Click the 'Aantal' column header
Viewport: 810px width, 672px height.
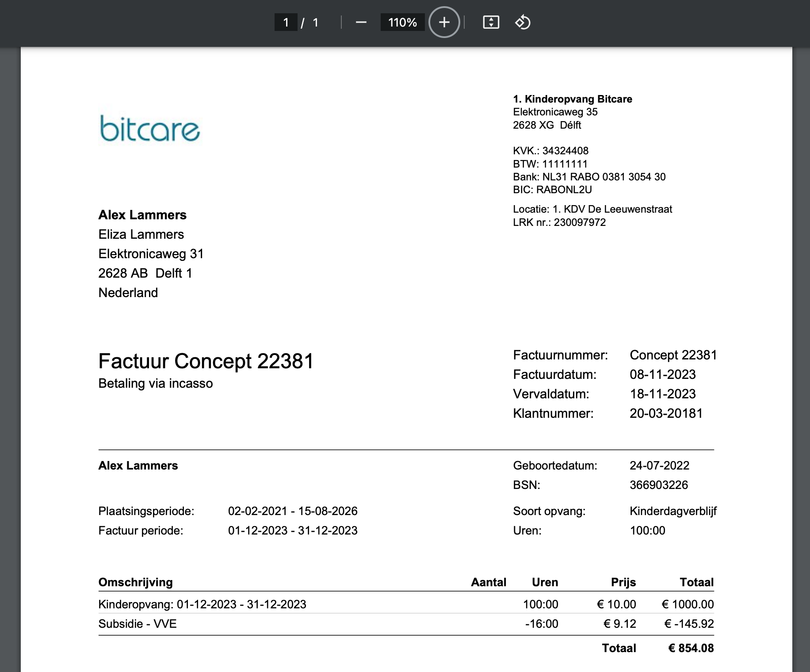point(489,582)
